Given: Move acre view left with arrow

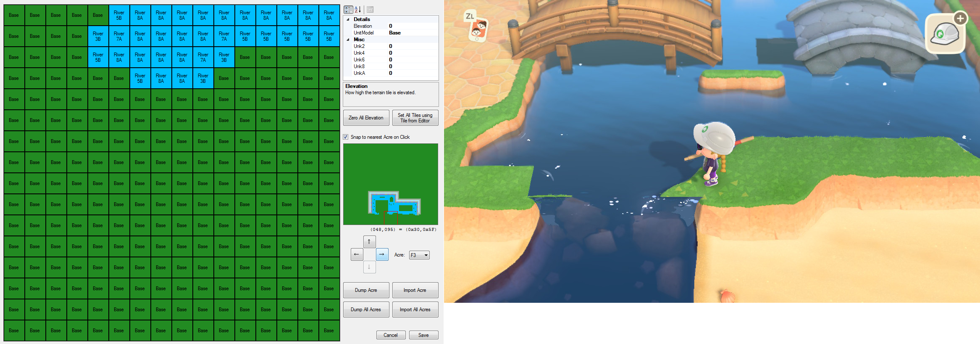Looking at the screenshot, I should [357, 254].
